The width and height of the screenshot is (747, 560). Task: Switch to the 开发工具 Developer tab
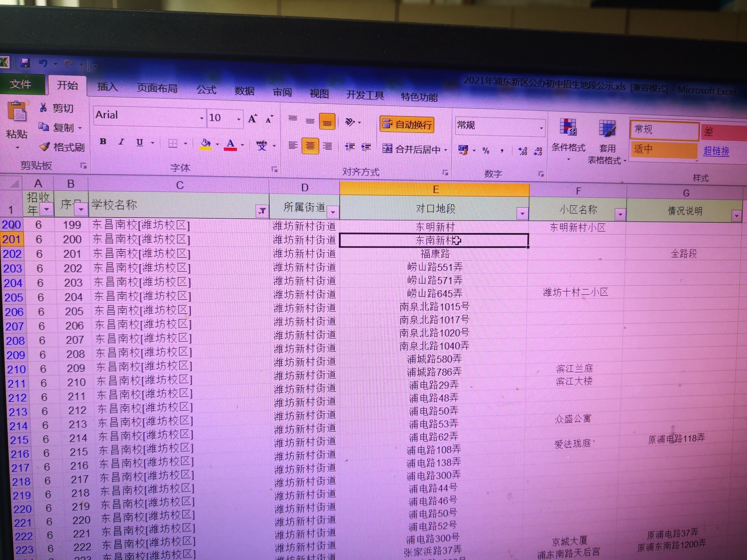tap(365, 95)
